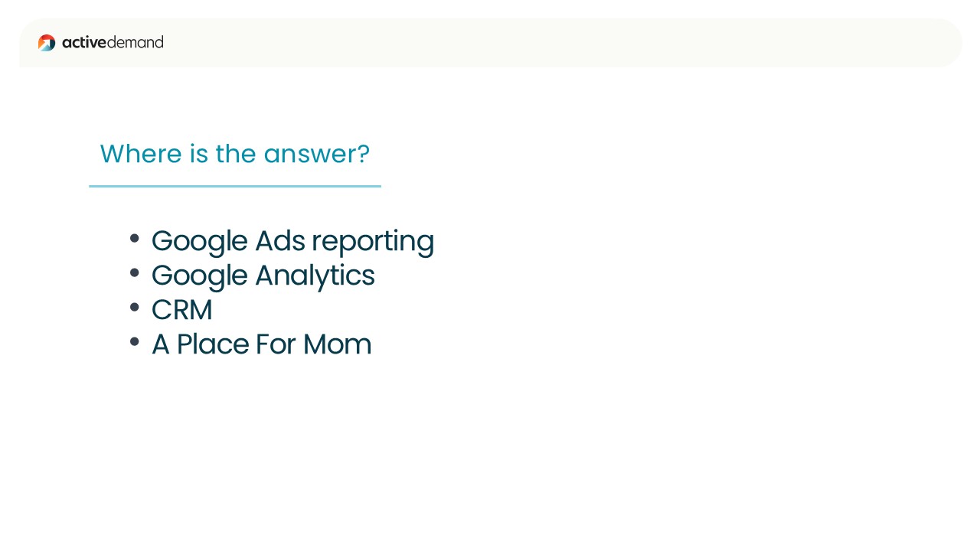Click the bullet dot beside Google Analytics
The image size is (980, 551).
pyautogui.click(x=135, y=272)
